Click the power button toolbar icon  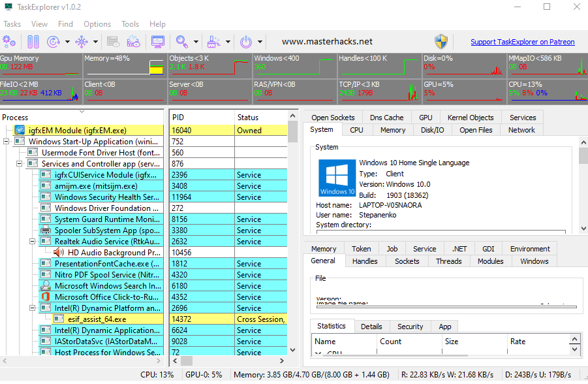point(246,41)
